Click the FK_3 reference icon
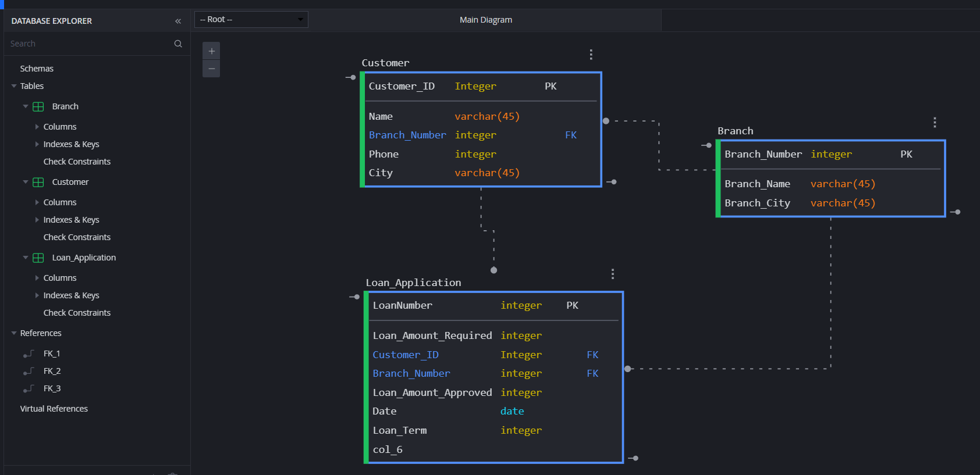Screen dimensions: 980x475 pos(29,388)
